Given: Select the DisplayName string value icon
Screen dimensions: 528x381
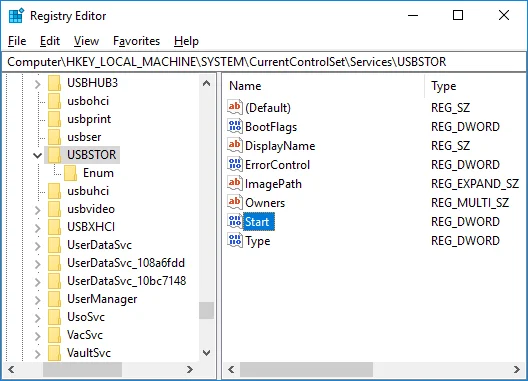Looking at the screenshot, I should pyautogui.click(x=235, y=146).
